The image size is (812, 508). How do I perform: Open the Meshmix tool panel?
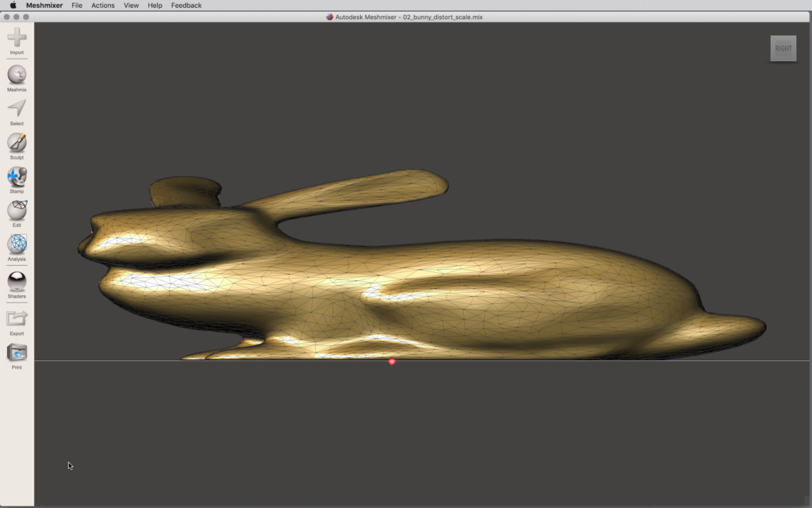[x=17, y=75]
